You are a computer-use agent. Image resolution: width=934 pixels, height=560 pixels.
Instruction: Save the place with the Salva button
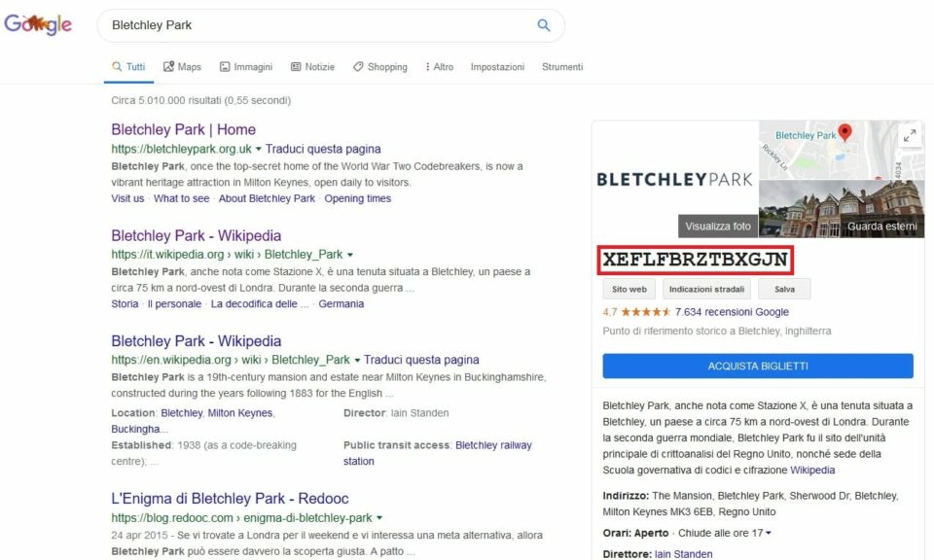(x=784, y=289)
